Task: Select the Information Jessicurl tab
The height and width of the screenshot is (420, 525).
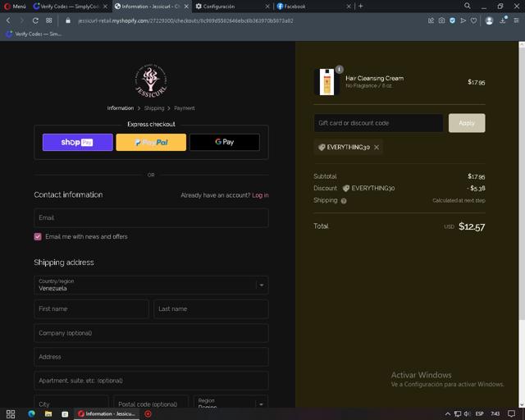Action: (151, 6)
